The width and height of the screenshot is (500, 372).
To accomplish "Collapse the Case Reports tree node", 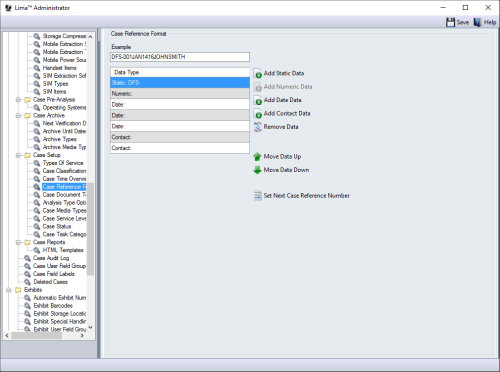I will pyautogui.click(x=18, y=242).
